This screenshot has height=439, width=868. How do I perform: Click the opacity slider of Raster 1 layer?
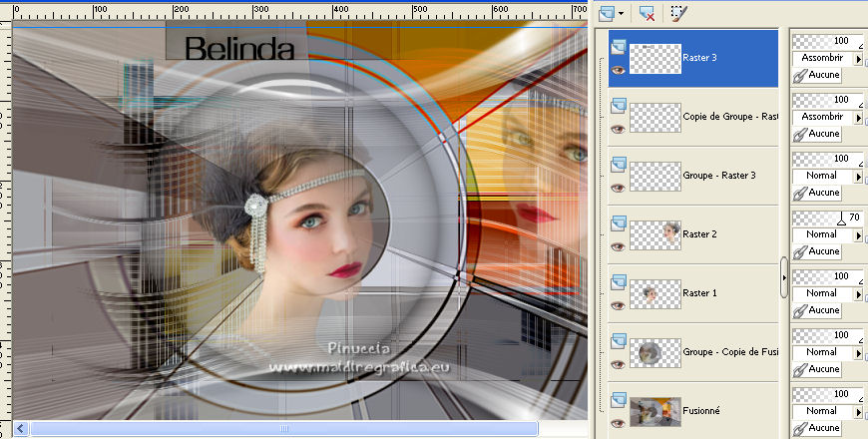(827, 276)
